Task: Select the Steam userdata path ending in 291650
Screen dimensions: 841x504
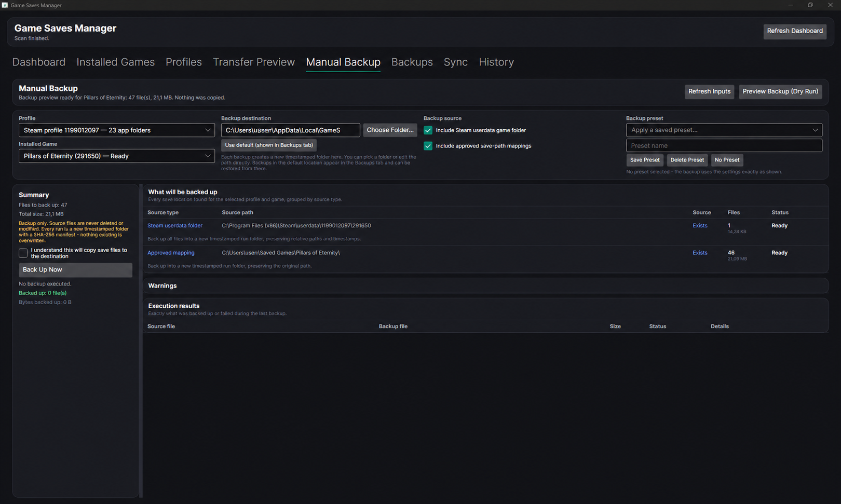Action: tap(296, 226)
